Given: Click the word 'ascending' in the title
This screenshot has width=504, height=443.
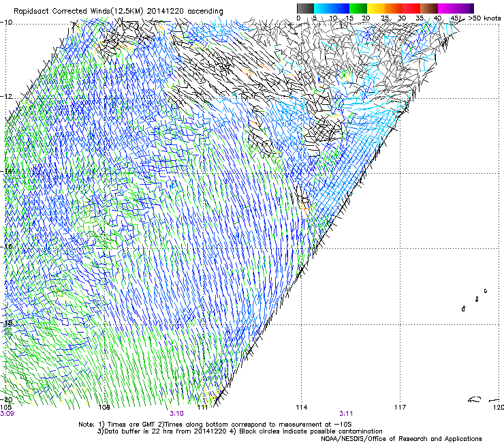Looking at the screenshot, I should coord(205,12).
